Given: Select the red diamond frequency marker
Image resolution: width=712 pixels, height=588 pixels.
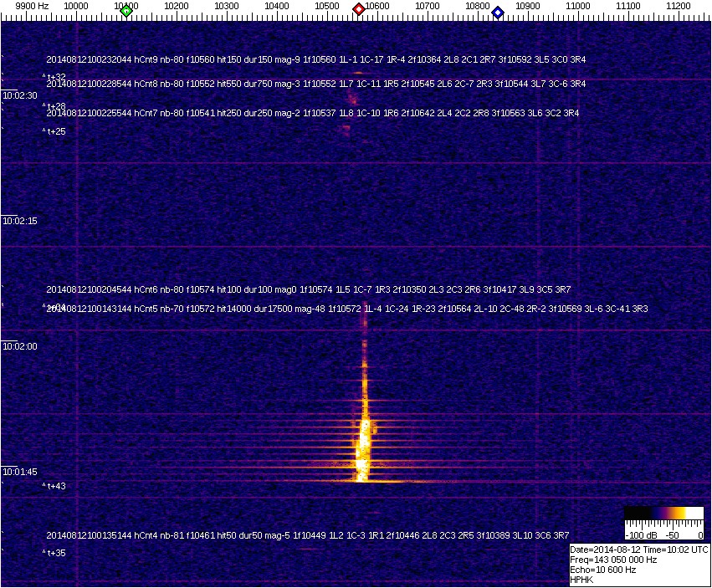Looking at the screenshot, I should coord(359,9).
